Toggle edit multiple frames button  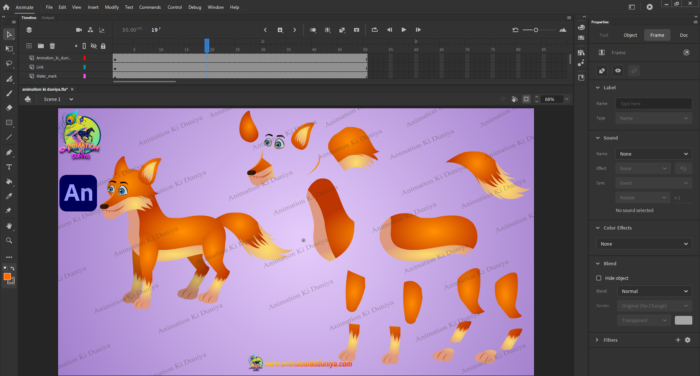(327, 30)
